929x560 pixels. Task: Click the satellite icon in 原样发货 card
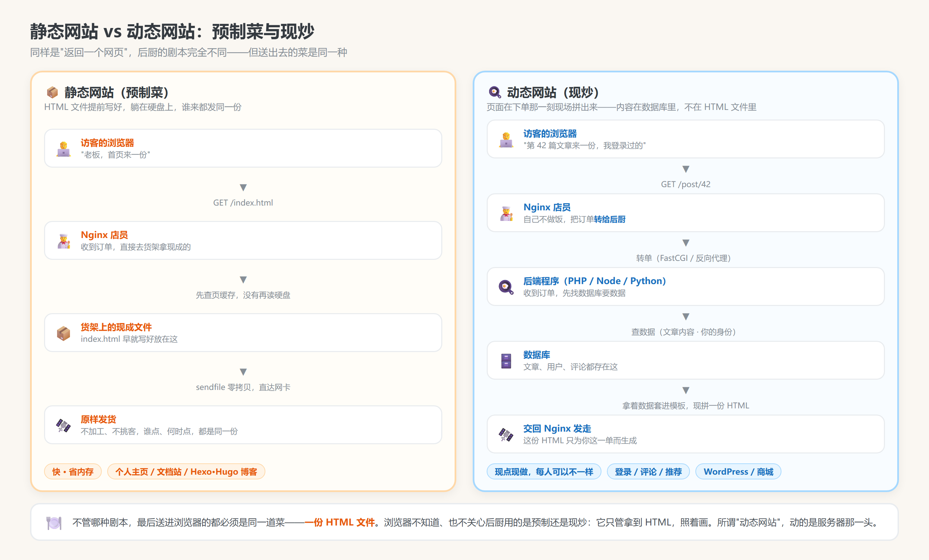[63, 425]
